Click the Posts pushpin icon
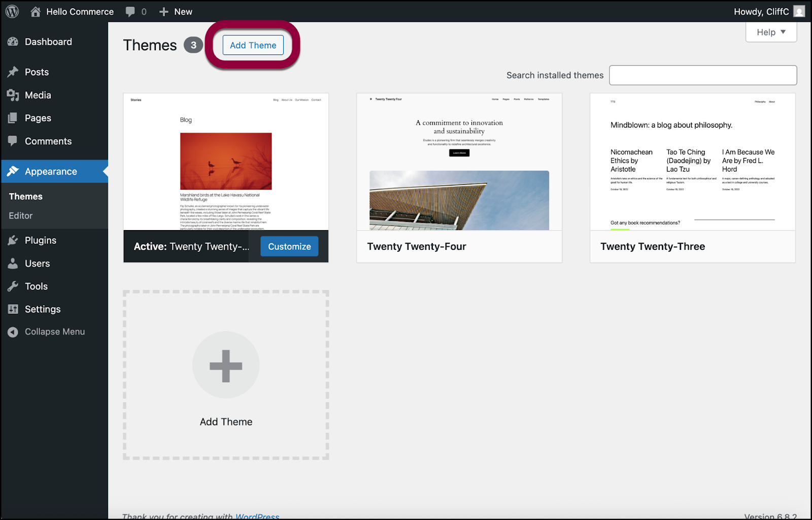Image resolution: width=812 pixels, height=520 pixels. (x=13, y=72)
